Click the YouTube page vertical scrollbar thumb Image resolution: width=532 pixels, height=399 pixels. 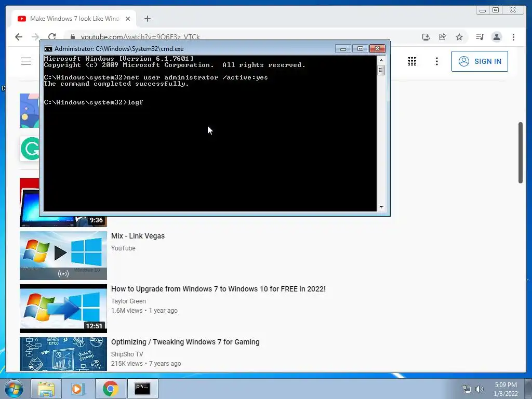click(x=521, y=152)
